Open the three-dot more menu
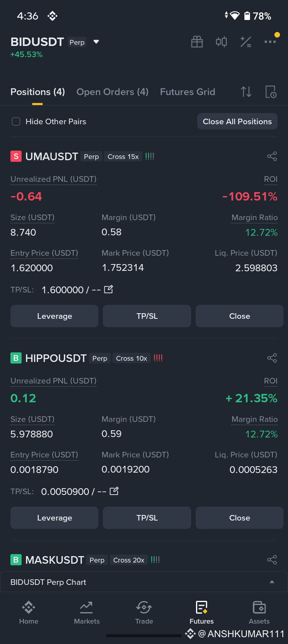Image resolution: width=288 pixels, height=644 pixels. click(x=270, y=42)
